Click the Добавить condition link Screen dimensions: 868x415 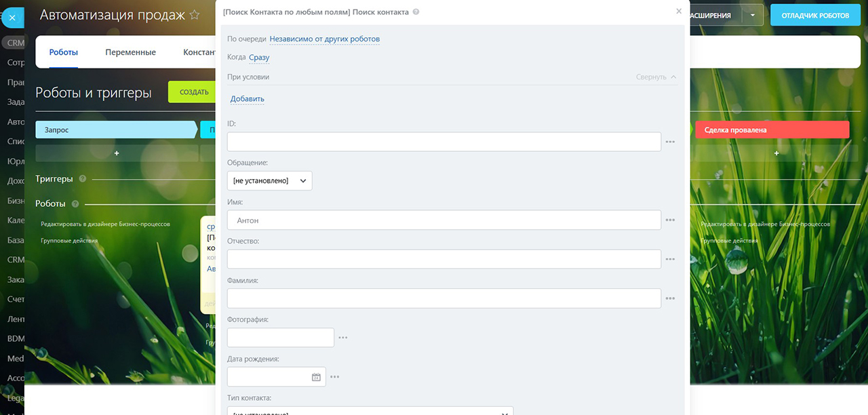[247, 99]
